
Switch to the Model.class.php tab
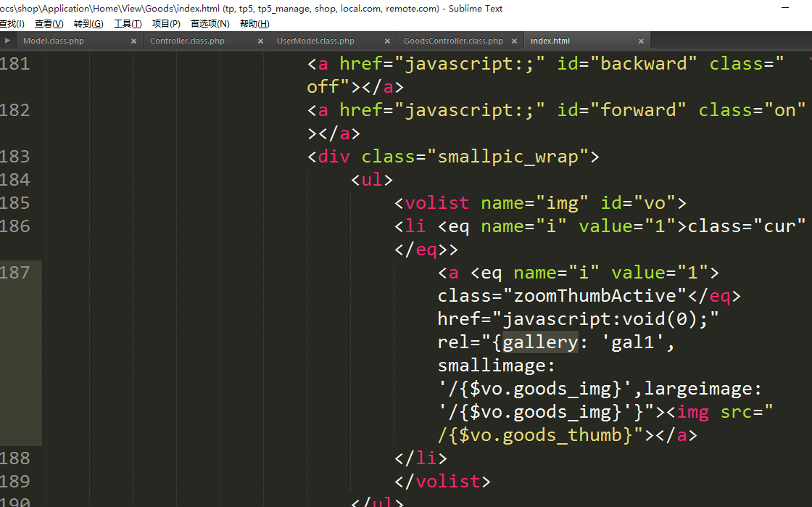point(54,41)
